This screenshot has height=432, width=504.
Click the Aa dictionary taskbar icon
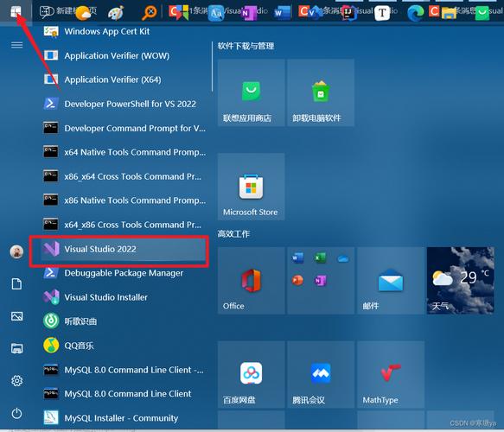(x=216, y=13)
